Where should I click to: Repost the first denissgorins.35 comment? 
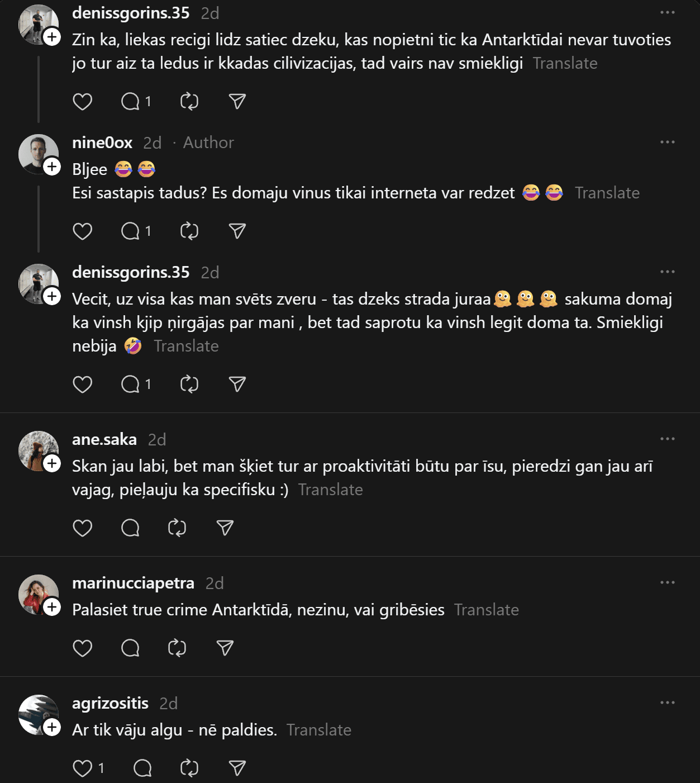click(x=189, y=102)
